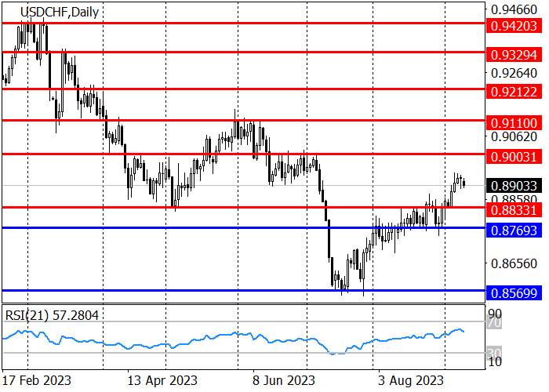
Task: Click the 0.90620 price axis value
Action: point(514,136)
